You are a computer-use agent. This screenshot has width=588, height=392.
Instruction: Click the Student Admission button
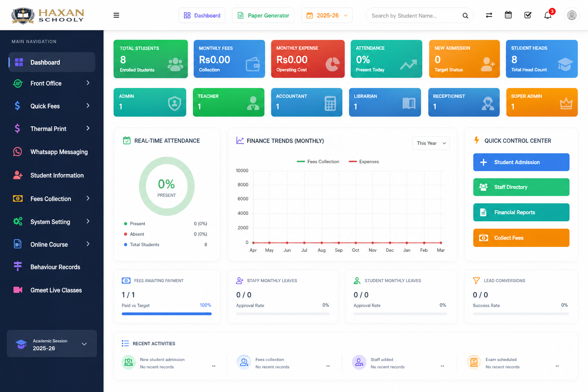pos(521,162)
